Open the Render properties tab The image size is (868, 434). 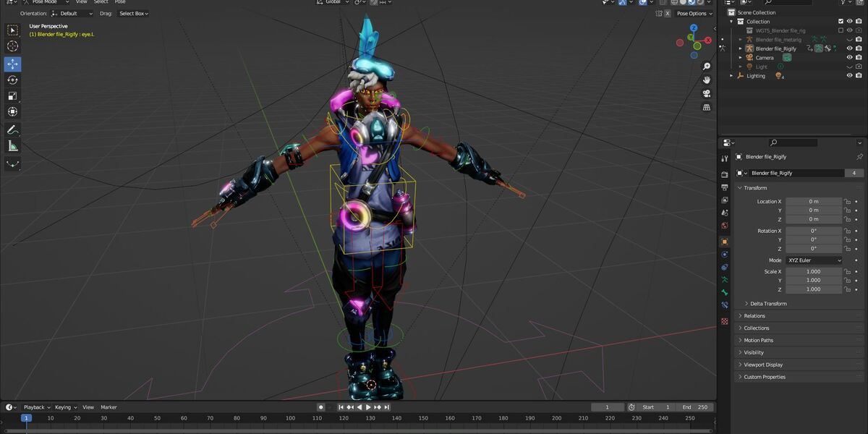[724, 174]
